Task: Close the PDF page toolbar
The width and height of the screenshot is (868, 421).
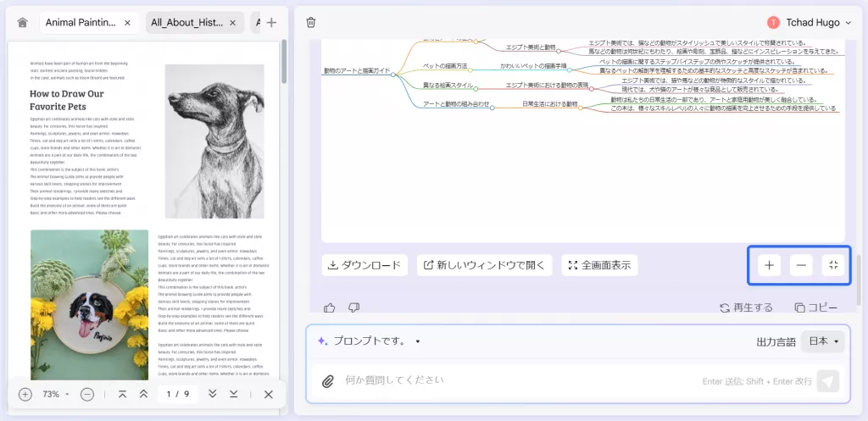Action: [x=269, y=395]
